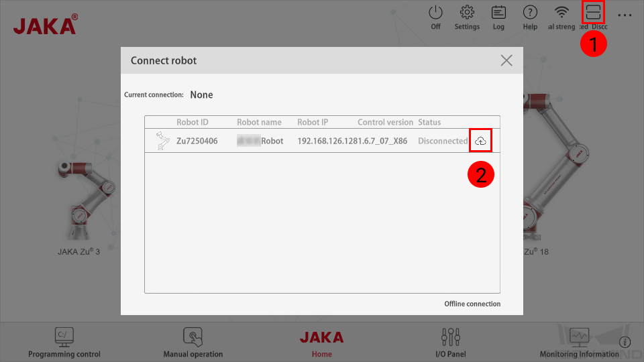Click the Robot IP column header

pyautogui.click(x=313, y=122)
